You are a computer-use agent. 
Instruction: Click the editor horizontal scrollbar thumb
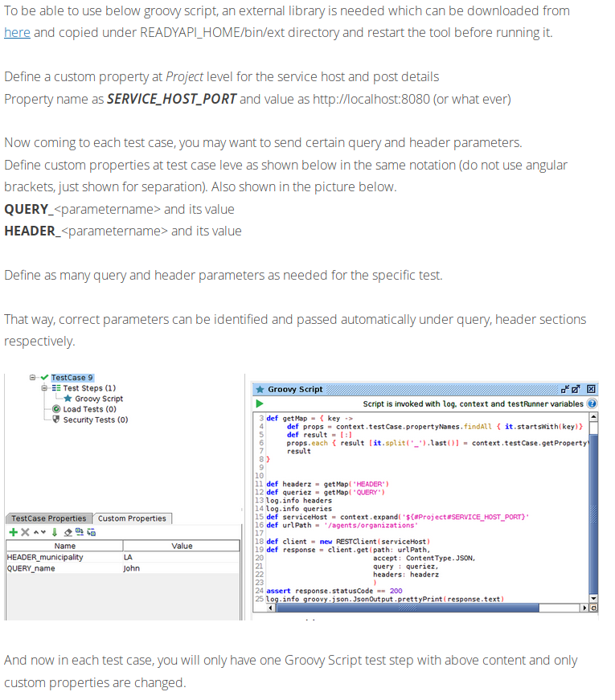click(x=407, y=608)
